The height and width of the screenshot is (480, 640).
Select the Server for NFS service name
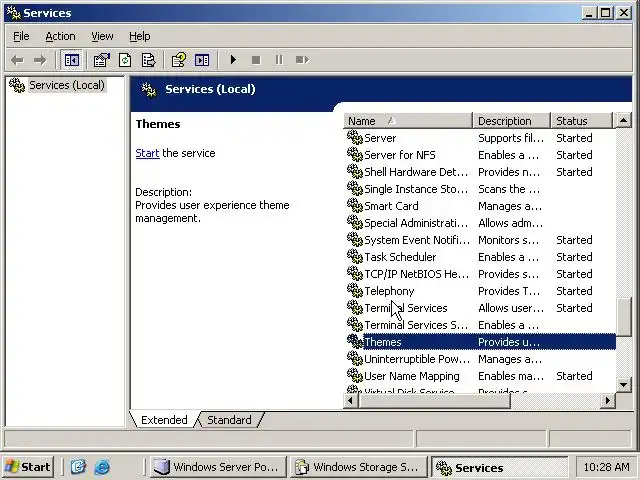[x=400, y=155]
